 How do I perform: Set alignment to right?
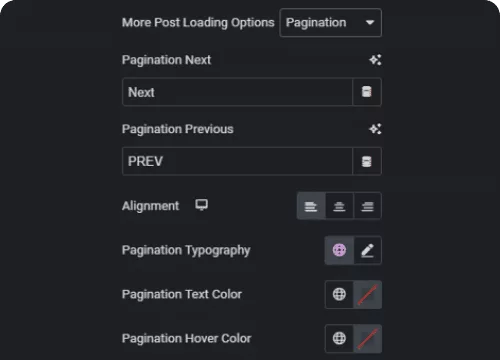click(367, 206)
